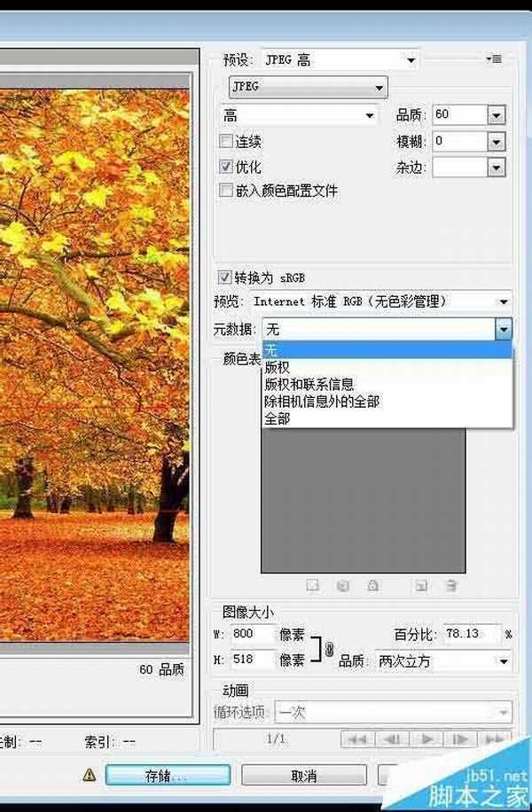532x812 pixels.
Task: Click the 存储 save button
Action: point(168,776)
